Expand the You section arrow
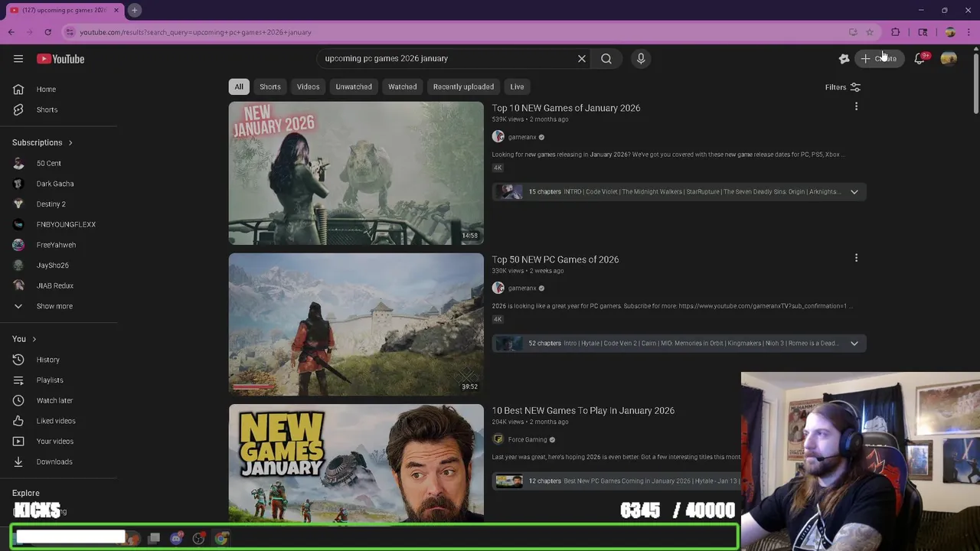The width and height of the screenshot is (980, 551). coord(34,339)
